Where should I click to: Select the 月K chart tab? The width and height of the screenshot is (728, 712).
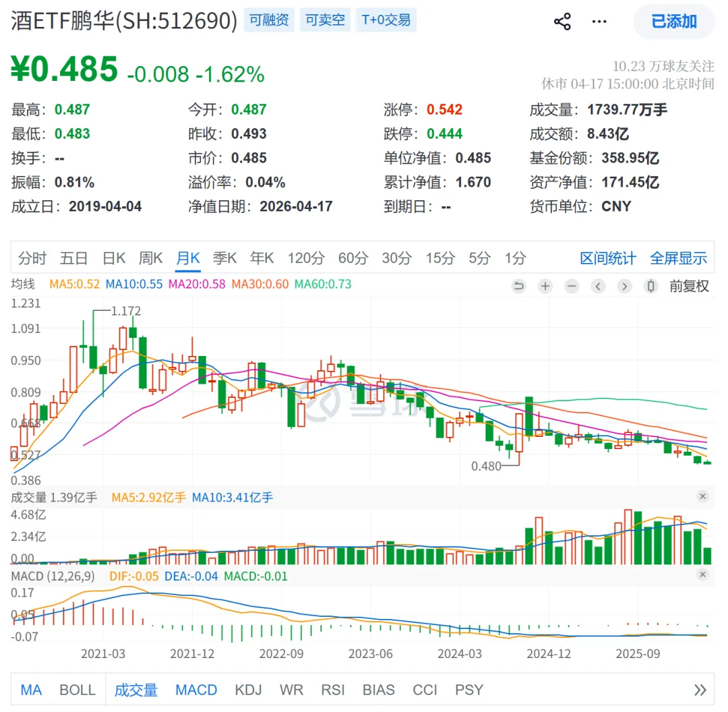point(187,258)
